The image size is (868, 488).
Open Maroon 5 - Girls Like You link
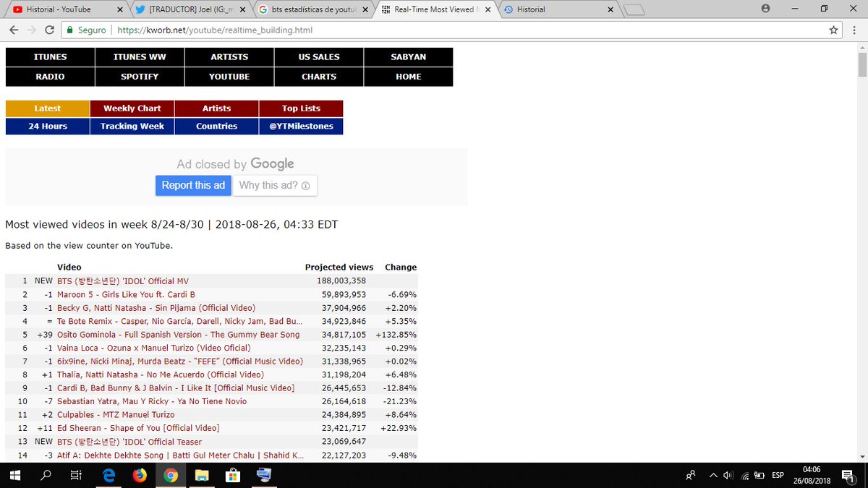(127, 294)
